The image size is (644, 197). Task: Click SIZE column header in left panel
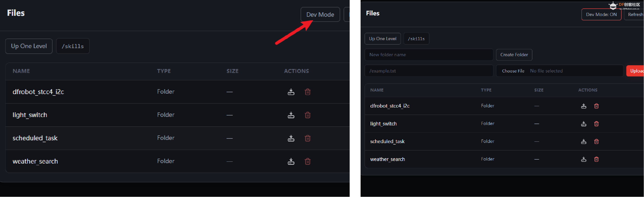tap(232, 71)
